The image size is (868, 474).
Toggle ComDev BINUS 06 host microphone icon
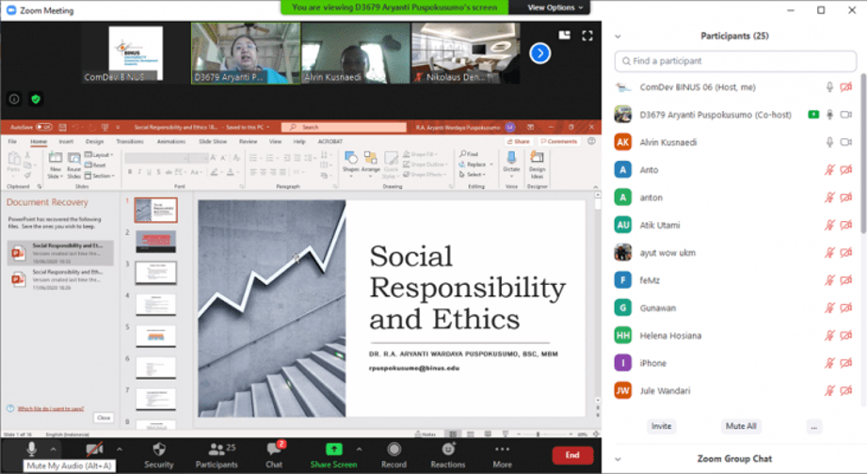click(829, 87)
